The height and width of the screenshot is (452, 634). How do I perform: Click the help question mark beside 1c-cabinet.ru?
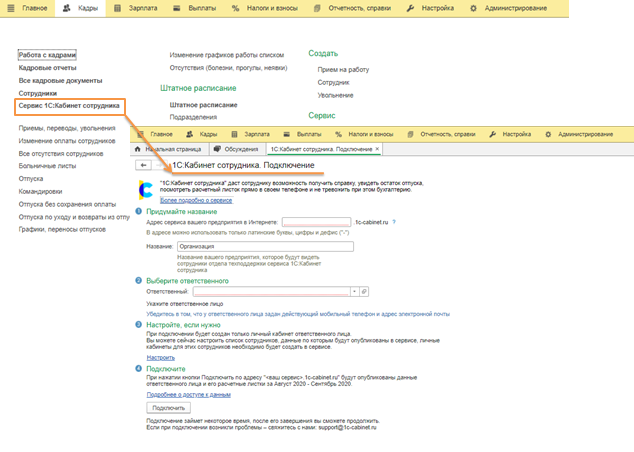click(x=394, y=222)
